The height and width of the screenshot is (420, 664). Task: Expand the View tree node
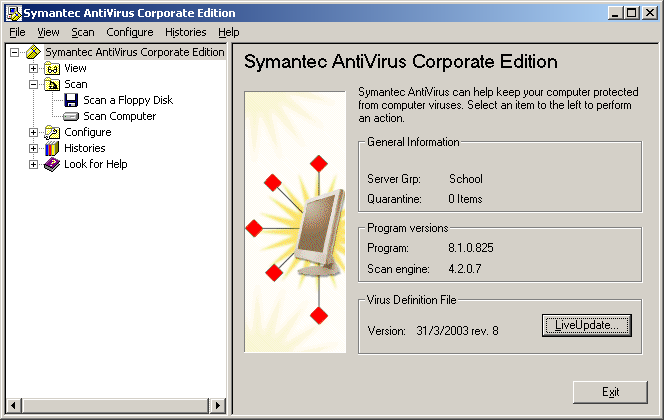click(33, 69)
